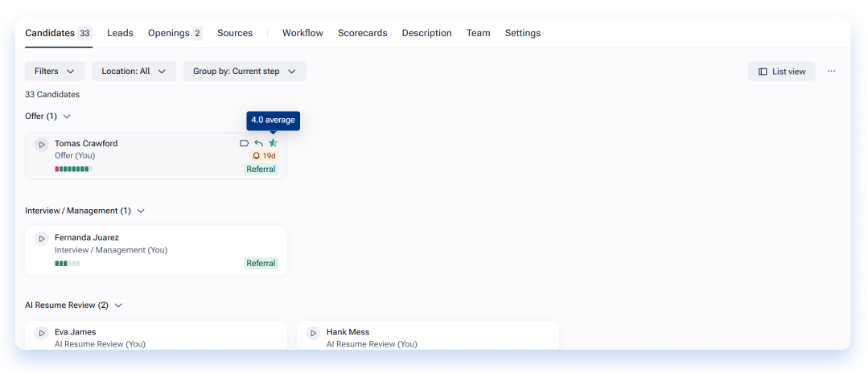Click the 4.0 average tooltip
This screenshot has width=868, height=373.
[x=273, y=120]
